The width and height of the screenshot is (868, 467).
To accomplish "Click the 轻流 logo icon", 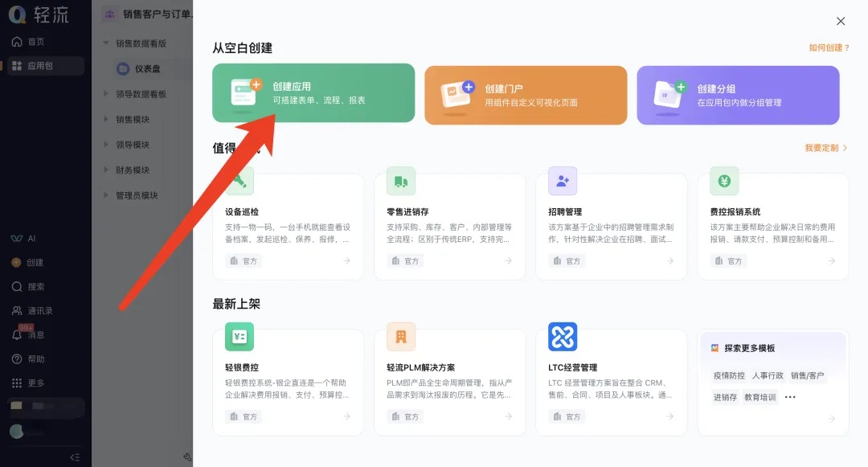I will point(17,14).
